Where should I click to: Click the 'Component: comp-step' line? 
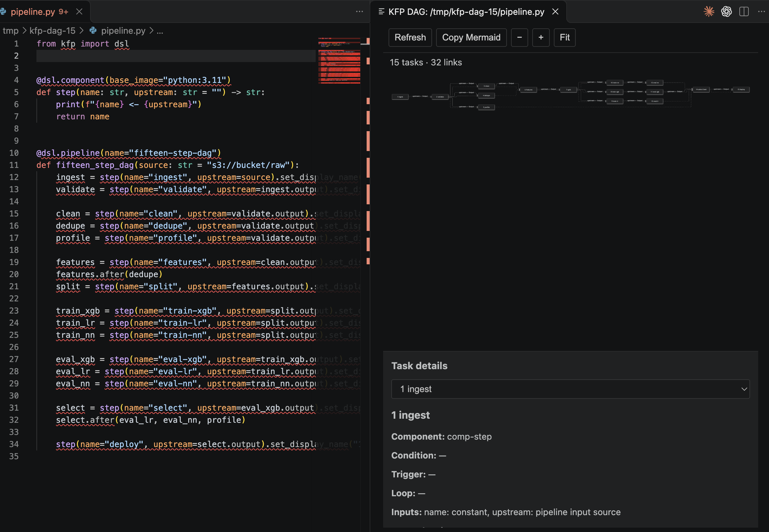click(441, 437)
